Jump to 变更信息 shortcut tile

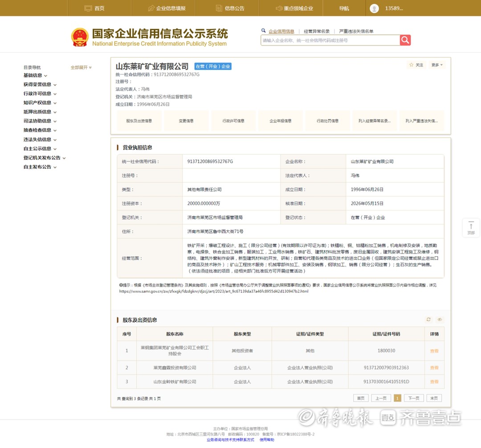(x=186, y=121)
